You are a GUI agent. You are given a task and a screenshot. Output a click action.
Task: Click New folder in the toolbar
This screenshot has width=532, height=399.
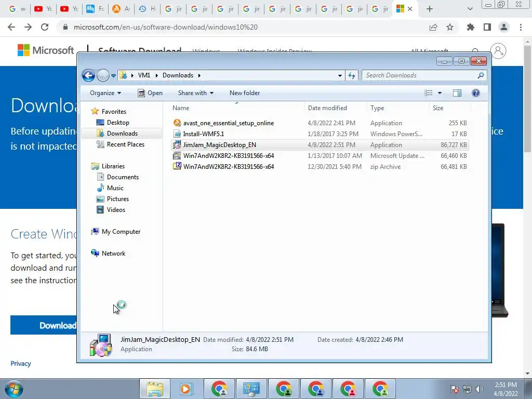(x=245, y=93)
